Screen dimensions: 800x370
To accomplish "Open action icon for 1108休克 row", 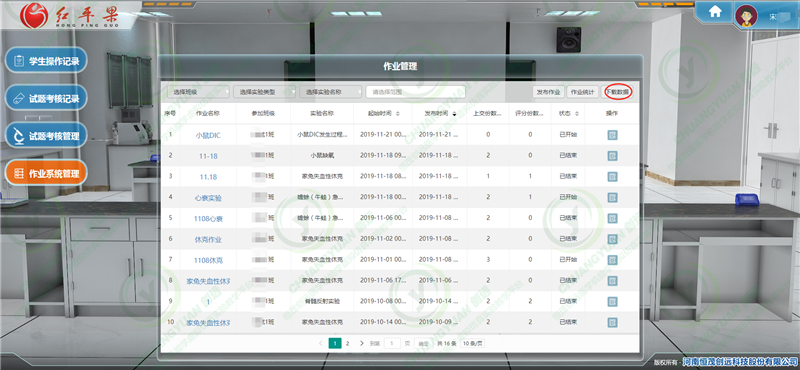I will (612, 260).
